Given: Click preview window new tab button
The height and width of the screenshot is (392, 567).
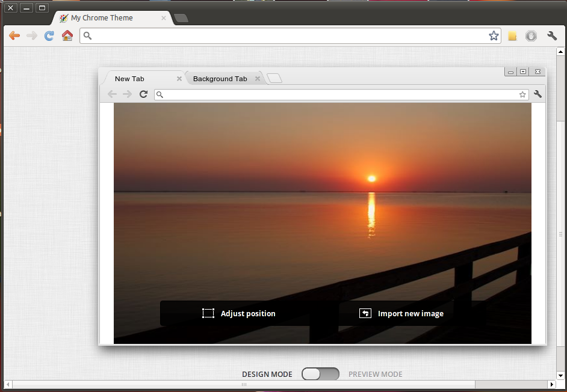Looking at the screenshot, I should tap(274, 78).
